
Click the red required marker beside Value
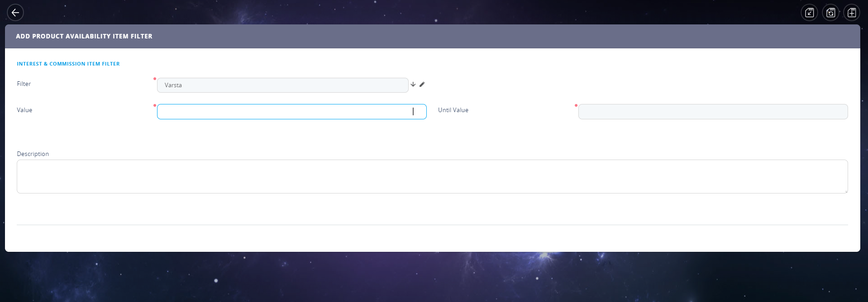(155, 105)
